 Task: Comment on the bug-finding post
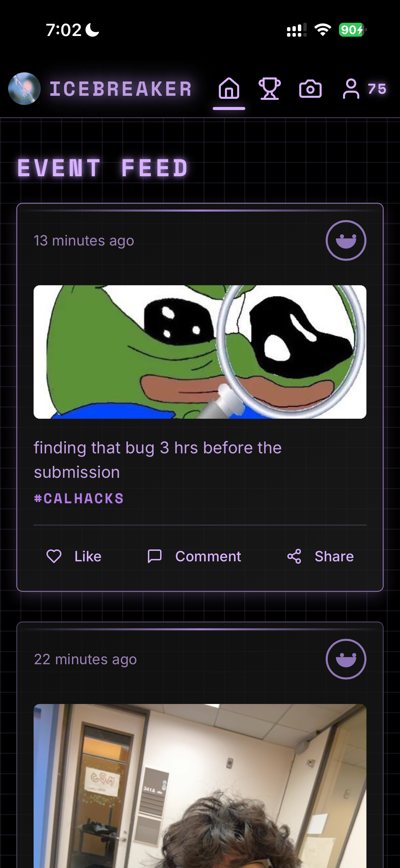coord(194,556)
